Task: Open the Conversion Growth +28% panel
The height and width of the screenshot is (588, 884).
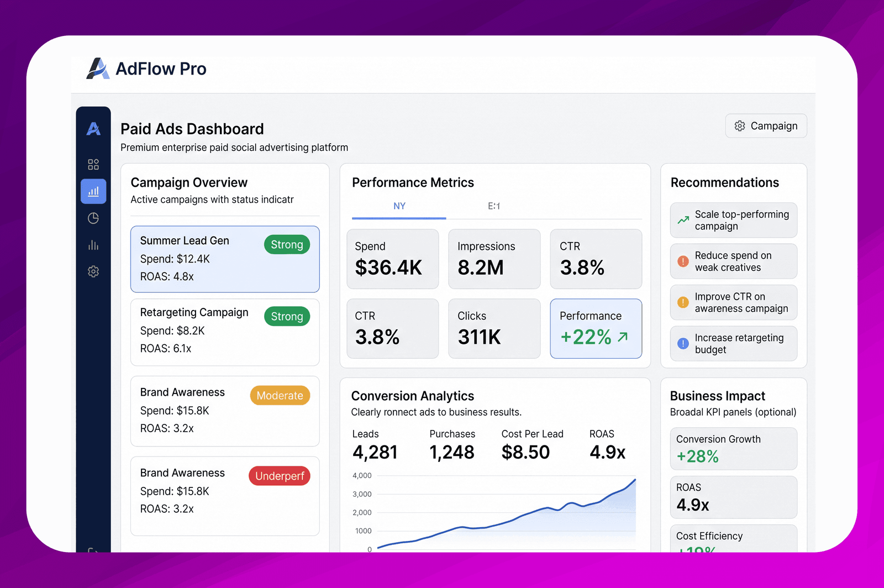Action: pyautogui.click(x=734, y=449)
